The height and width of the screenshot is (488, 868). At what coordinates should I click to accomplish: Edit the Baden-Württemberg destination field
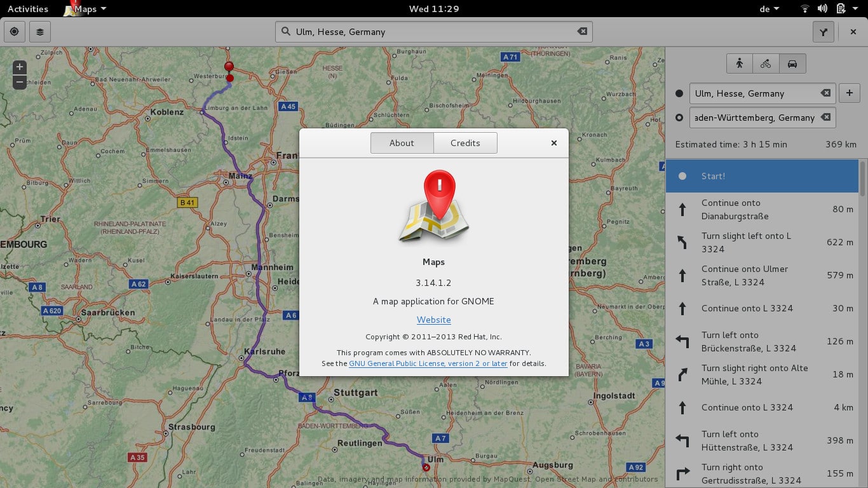763,118
